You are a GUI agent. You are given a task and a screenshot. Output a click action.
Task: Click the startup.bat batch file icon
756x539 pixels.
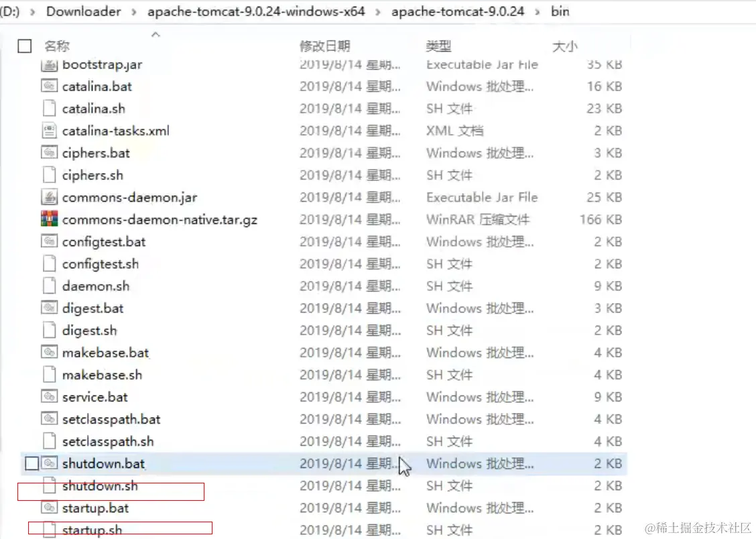[x=49, y=507]
